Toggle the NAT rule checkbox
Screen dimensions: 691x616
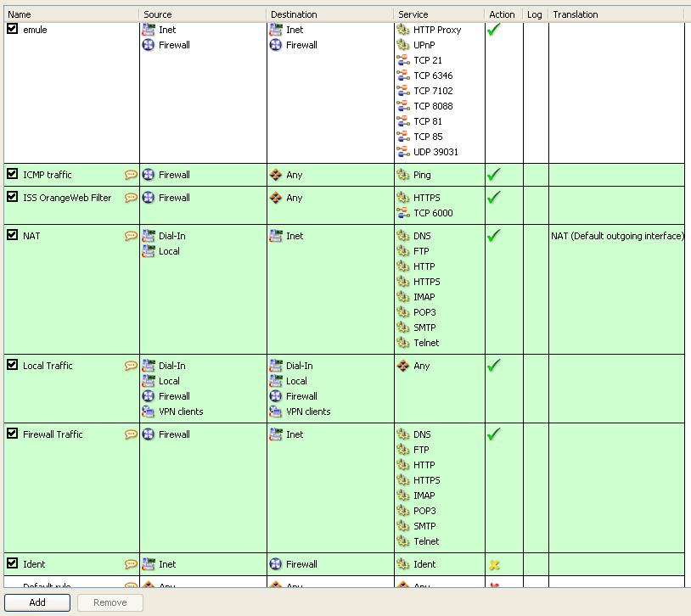(x=13, y=235)
